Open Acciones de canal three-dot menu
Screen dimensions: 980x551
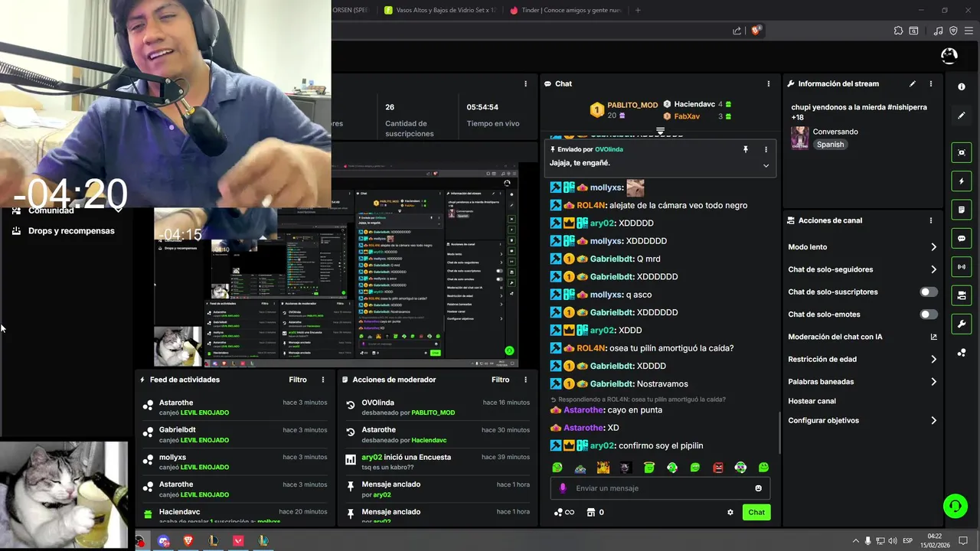point(931,220)
